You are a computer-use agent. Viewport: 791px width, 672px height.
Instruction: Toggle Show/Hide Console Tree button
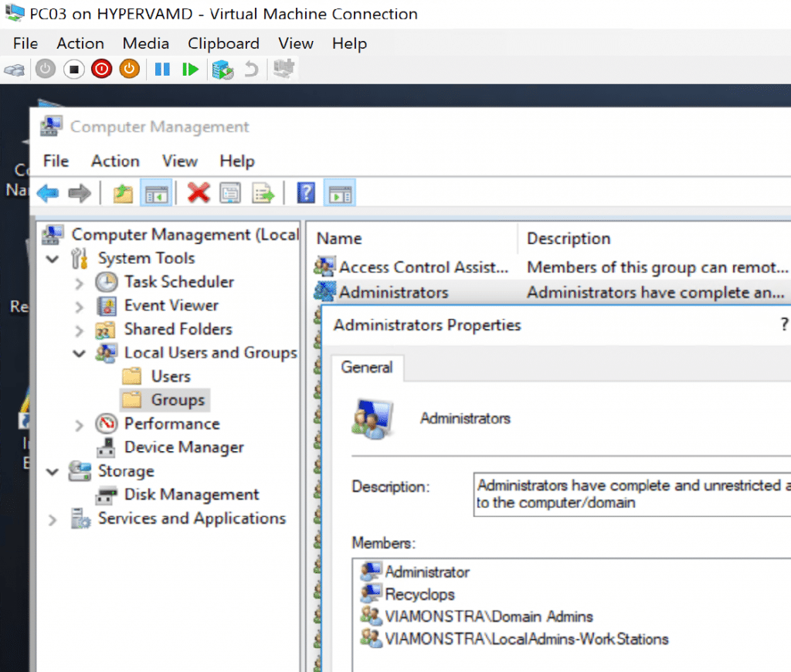coord(156,192)
